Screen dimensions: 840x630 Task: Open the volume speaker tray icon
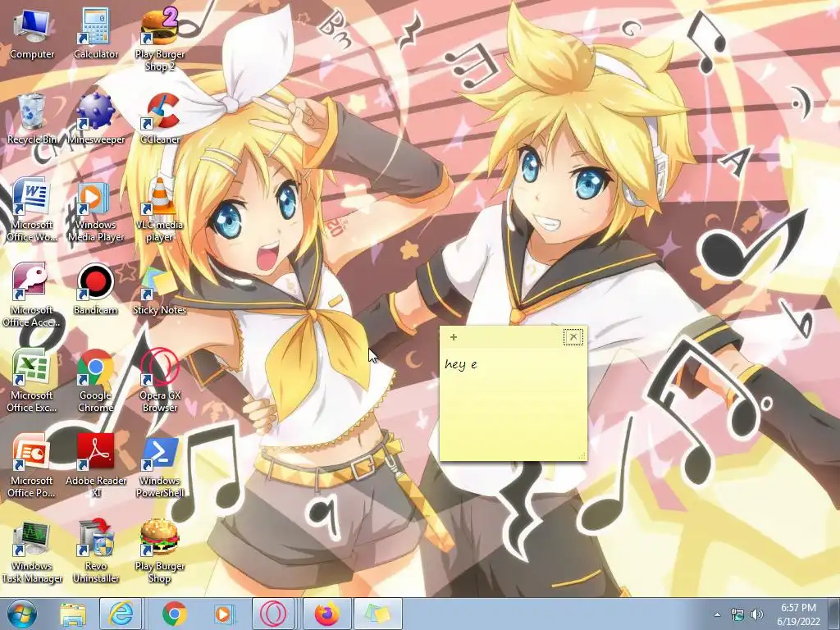pos(757,614)
